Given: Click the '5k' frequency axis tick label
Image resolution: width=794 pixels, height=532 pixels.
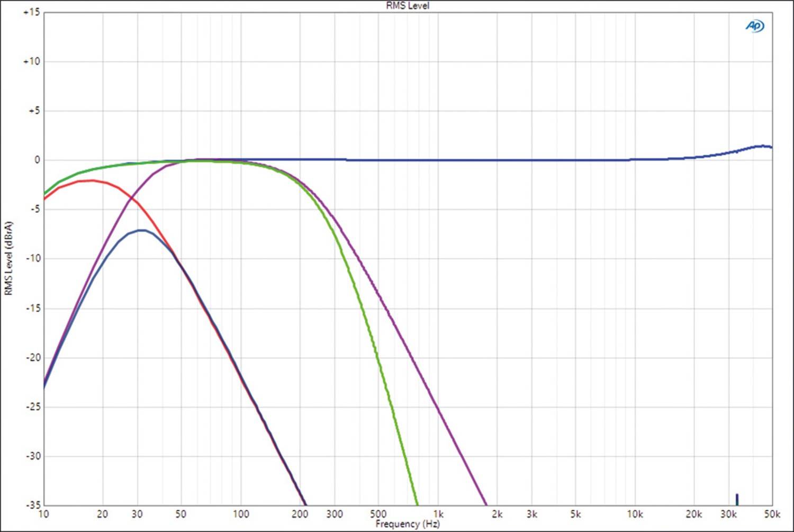Looking at the screenshot, I should point(575,514).
